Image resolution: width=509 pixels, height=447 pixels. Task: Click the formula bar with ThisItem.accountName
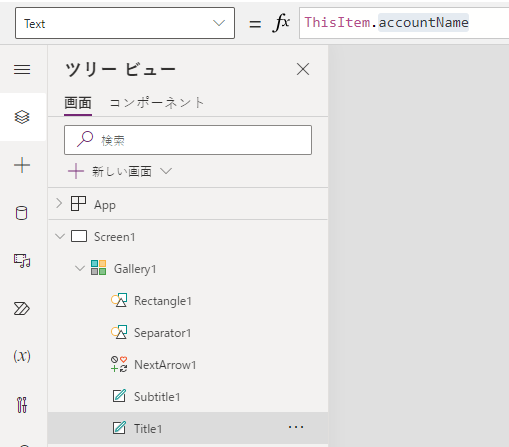tap(404, 23)
